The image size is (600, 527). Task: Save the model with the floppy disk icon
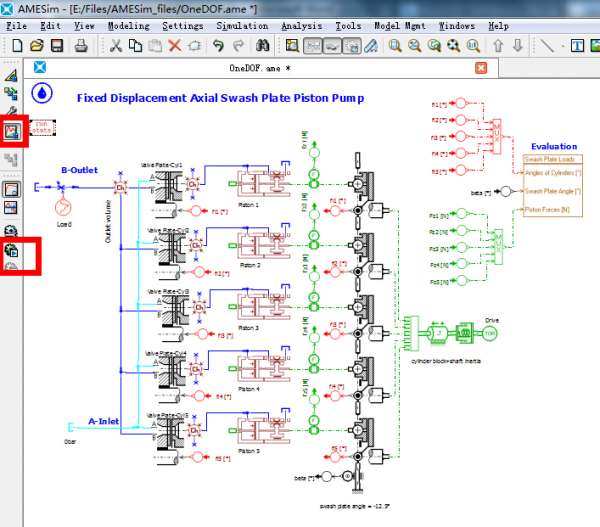pos(56,46)
